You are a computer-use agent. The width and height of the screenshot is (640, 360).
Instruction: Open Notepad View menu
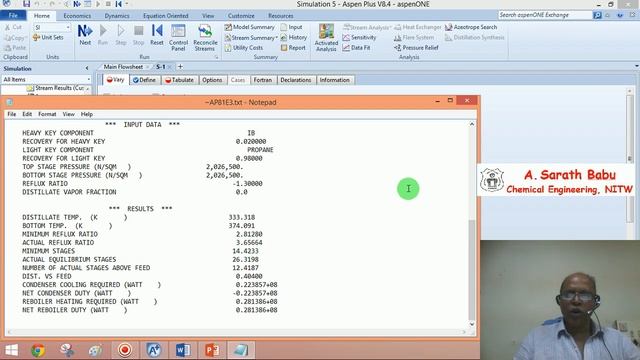(69, 114)
